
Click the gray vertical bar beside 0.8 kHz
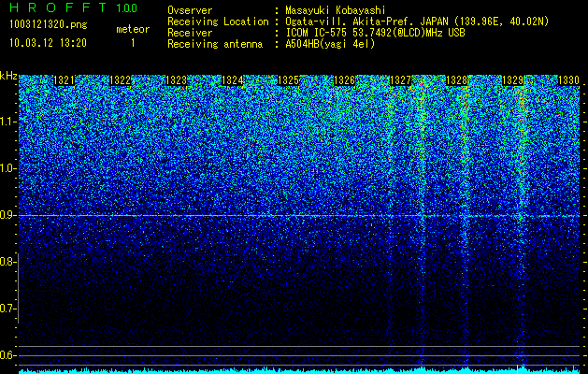point(18,288)
